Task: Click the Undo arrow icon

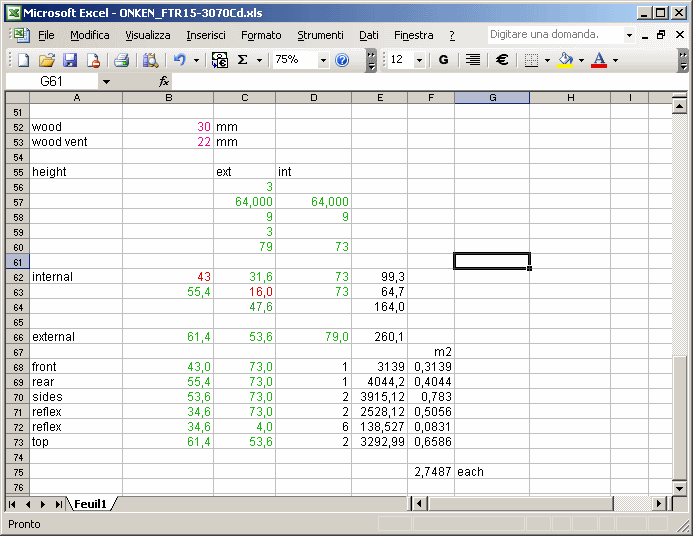Action: point(179,60)
